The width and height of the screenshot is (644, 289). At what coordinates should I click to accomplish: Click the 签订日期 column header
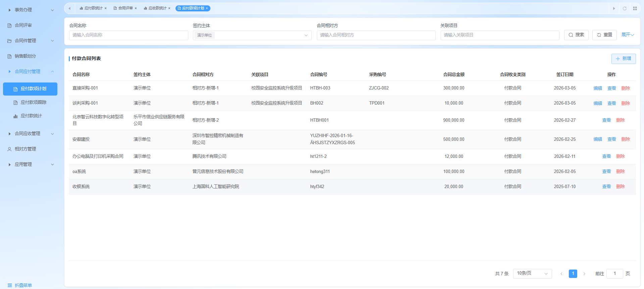[x=565, y=74]
